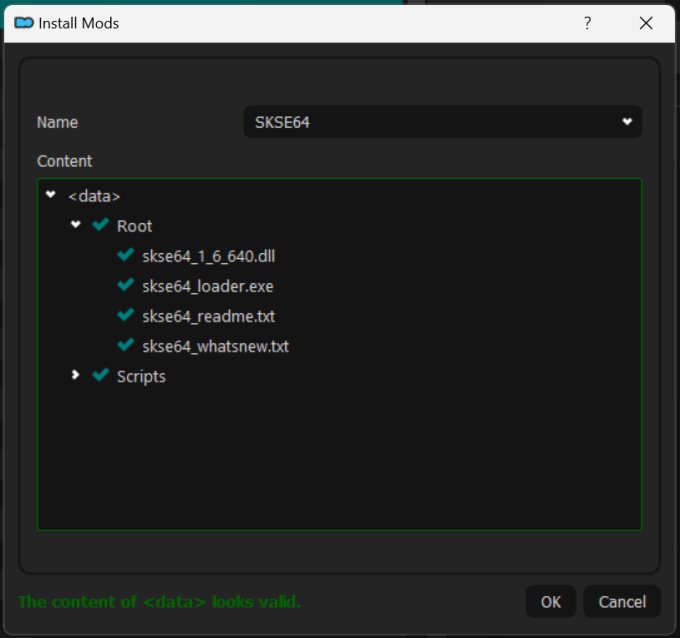Uncheck skse64_loader.exe checkbox
Image resolution: width=680 pixels, height=638 pixels.
coord(125,286)
